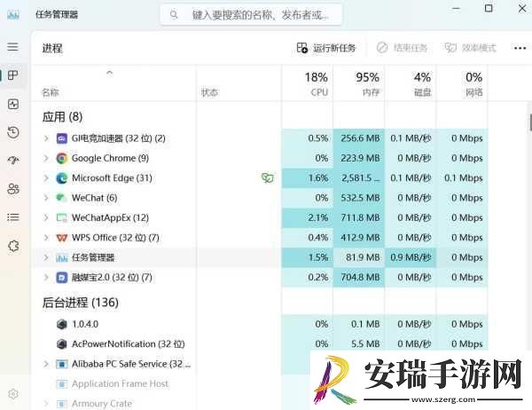Open the Startup apps sidebar icon
532x410 pixels.
tap(13, 160)
